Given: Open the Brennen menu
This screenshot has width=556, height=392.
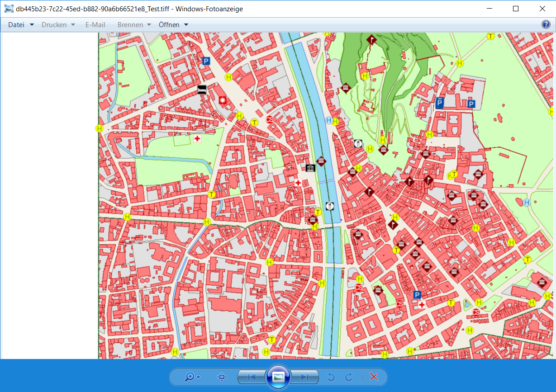Looking at the screenshot, I should [x=130, y=25].
